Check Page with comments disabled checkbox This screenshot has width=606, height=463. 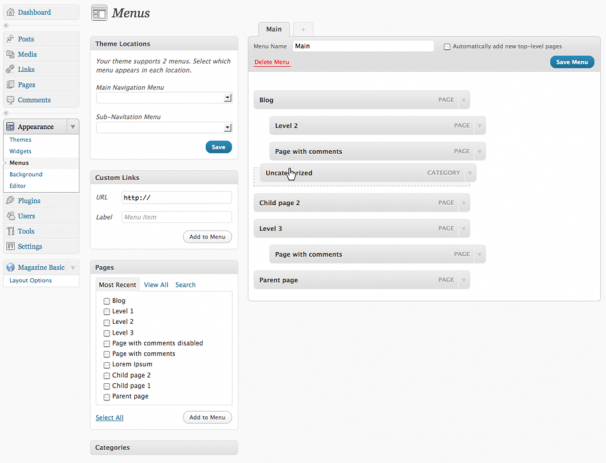(107, 344)
